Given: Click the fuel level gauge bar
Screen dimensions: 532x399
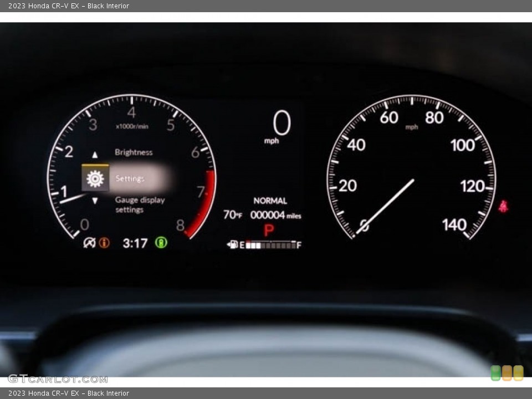Looking at the screenshot, I should click(x=270, y=244).
